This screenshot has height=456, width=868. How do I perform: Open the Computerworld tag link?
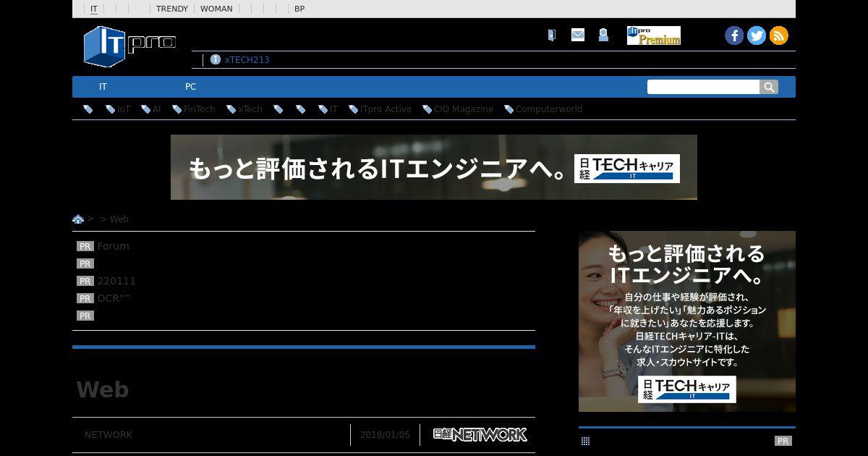549,109
